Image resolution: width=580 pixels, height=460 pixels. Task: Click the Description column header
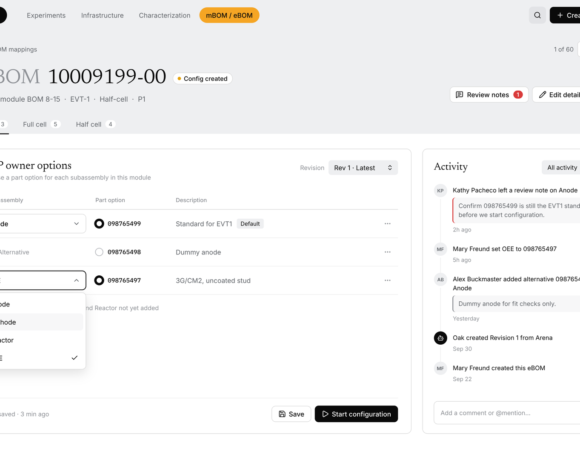191,200
